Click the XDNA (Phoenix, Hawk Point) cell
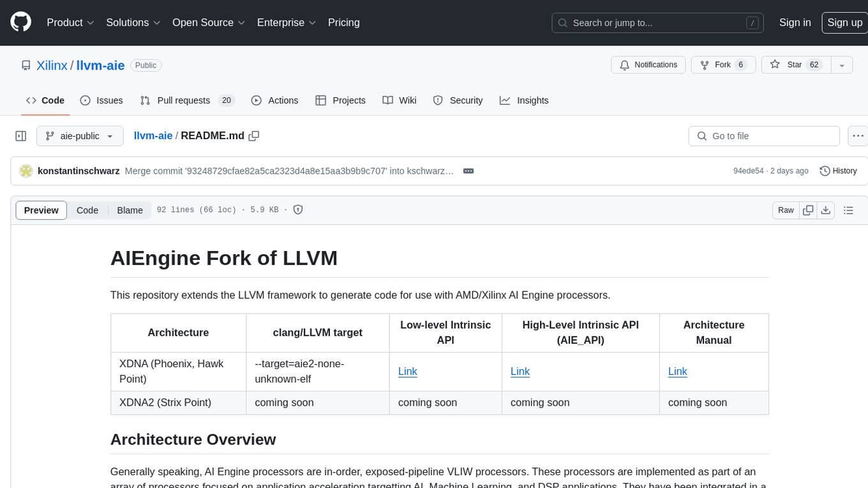Screen dimensions: 868x488 coord(178,371)
